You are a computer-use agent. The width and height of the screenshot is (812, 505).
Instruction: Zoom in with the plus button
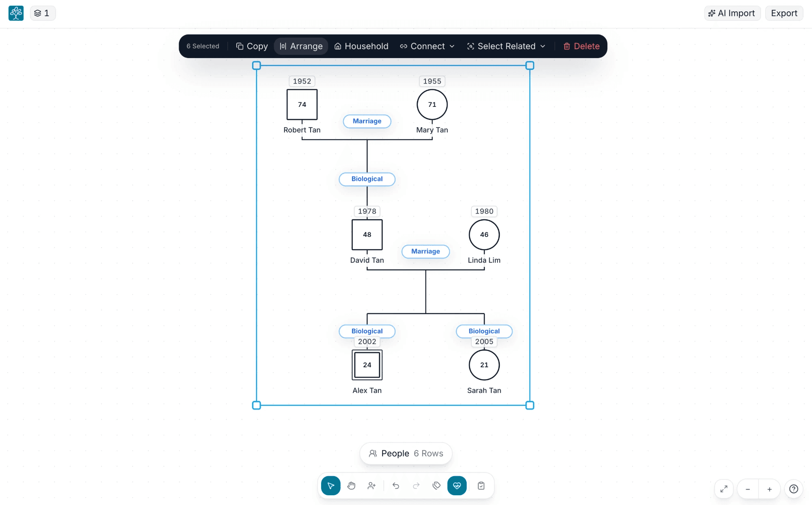[x=769, y=489]
